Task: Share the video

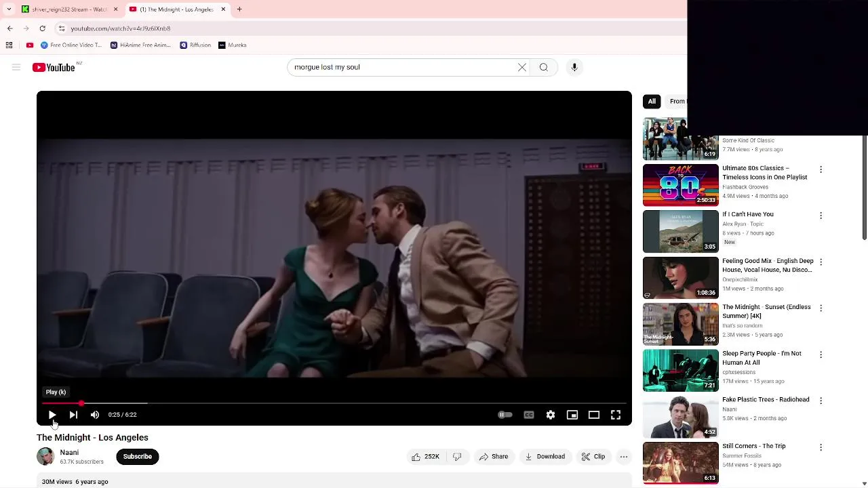Action: tap(494, 457)
